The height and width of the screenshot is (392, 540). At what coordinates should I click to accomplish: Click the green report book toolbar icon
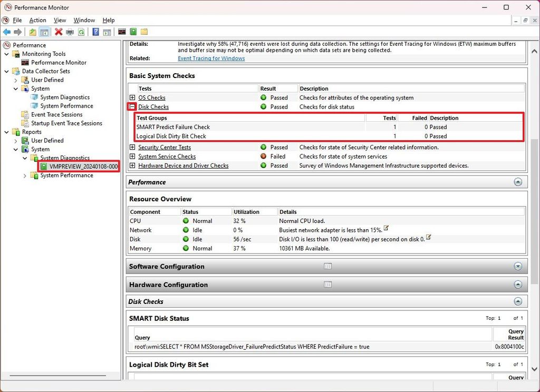tap(133, 32)
